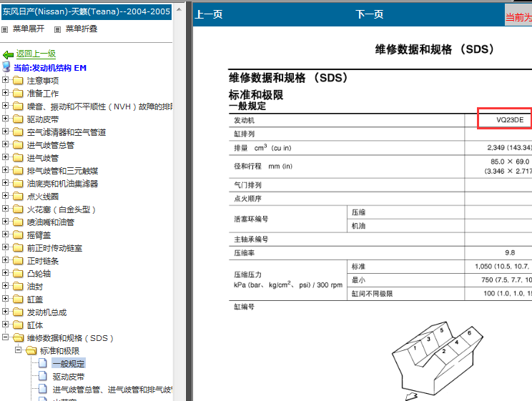Click the folder icon for 点火线圈
532x401 pixels.
pyautogui.click(x=18, y=196)
